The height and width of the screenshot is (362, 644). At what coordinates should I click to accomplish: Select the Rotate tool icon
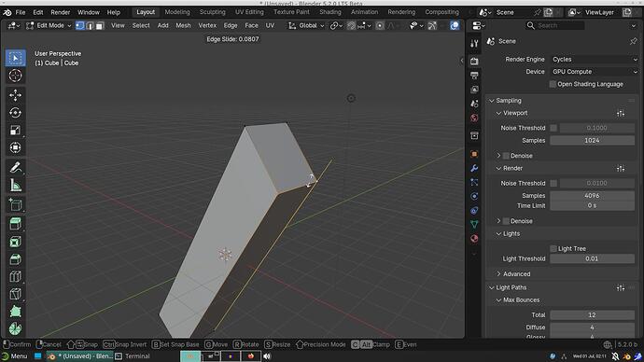tap(15, 113)
